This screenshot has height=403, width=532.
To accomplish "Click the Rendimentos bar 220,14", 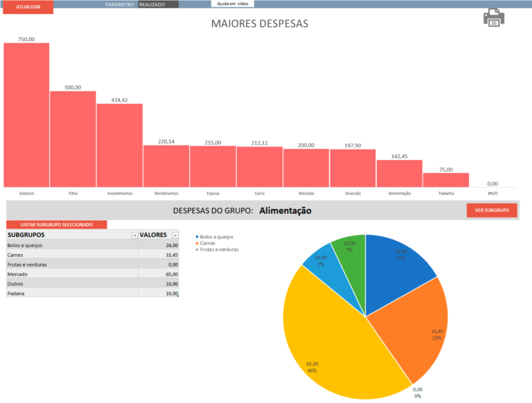I will coord(166,166).
